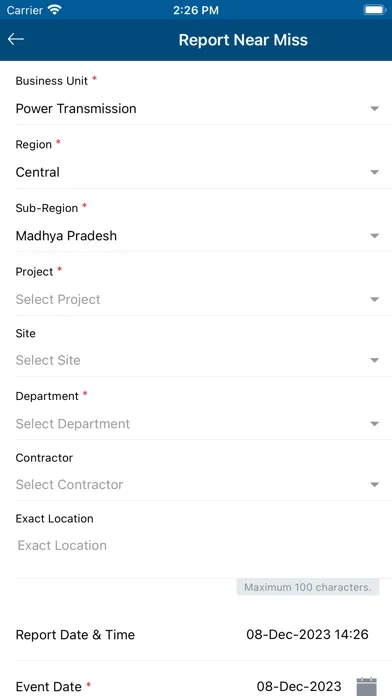Tap the Select Department placeholder text

tap(73, 424)
